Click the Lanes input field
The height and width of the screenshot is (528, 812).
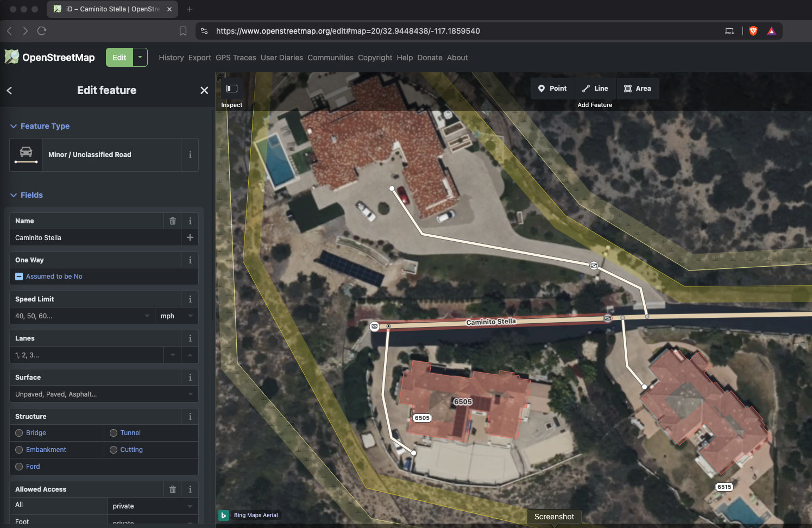coord(87,355)
